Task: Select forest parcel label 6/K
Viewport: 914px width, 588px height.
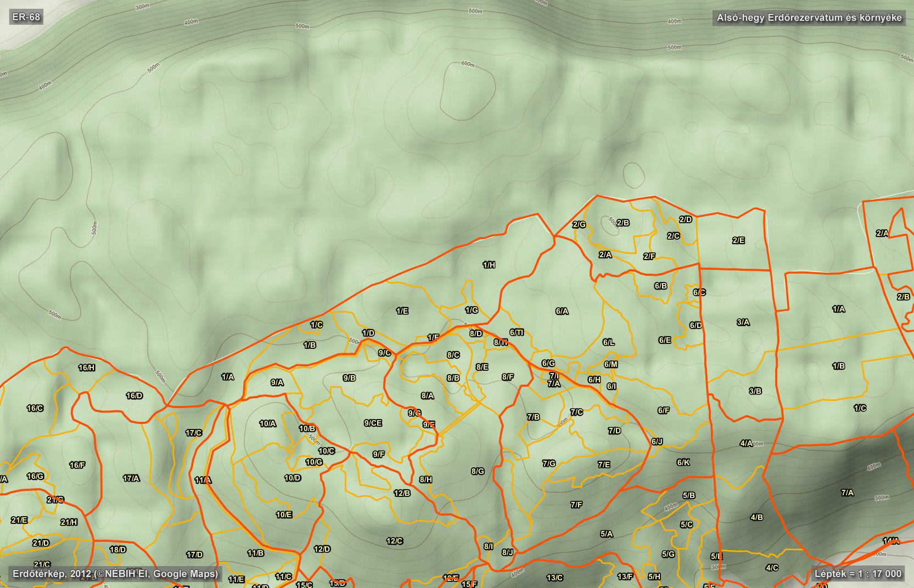Action: coord(683,462)
